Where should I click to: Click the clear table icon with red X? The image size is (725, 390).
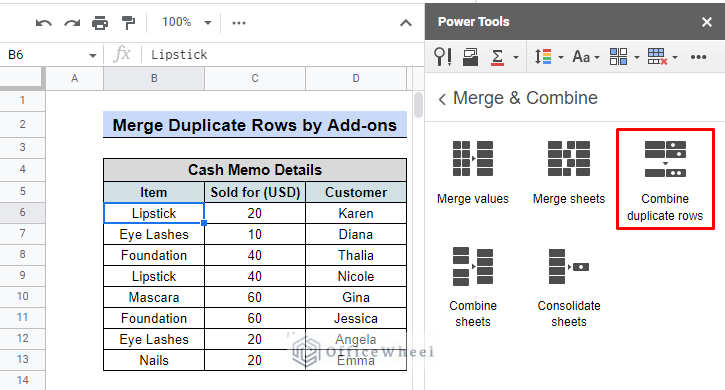[657, 57]
